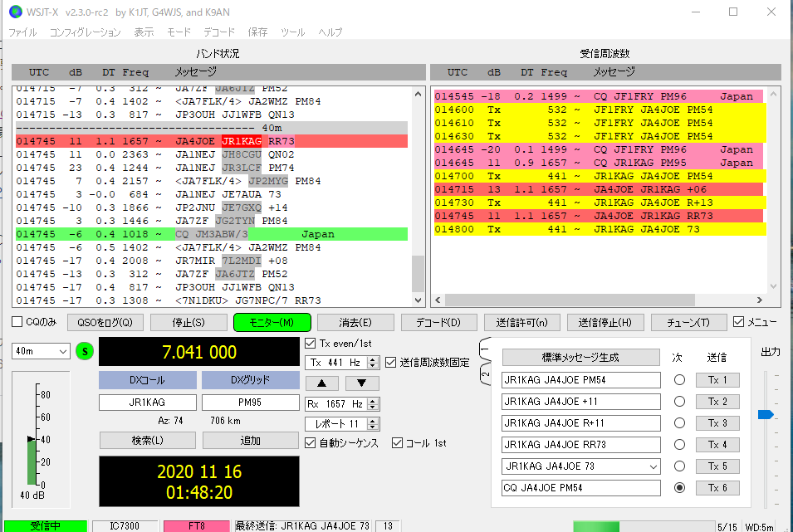793x532 pixels.
Task: Click the Rx frequency horizontal scrollbar
Action: click(599, 300)
